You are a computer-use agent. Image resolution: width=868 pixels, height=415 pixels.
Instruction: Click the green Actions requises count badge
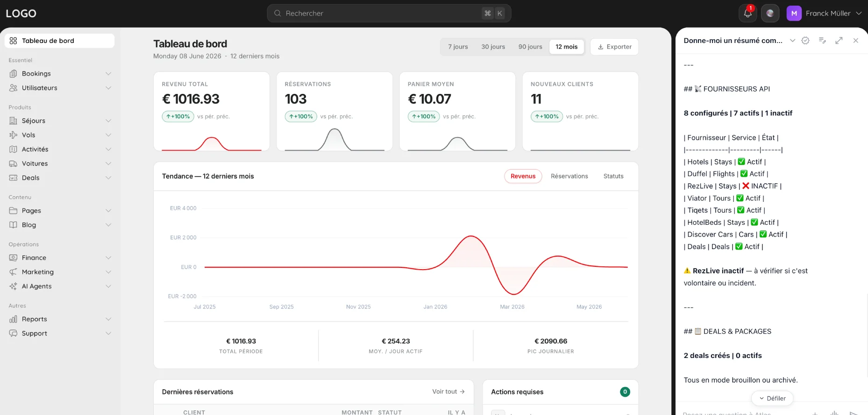click(625, 392)
